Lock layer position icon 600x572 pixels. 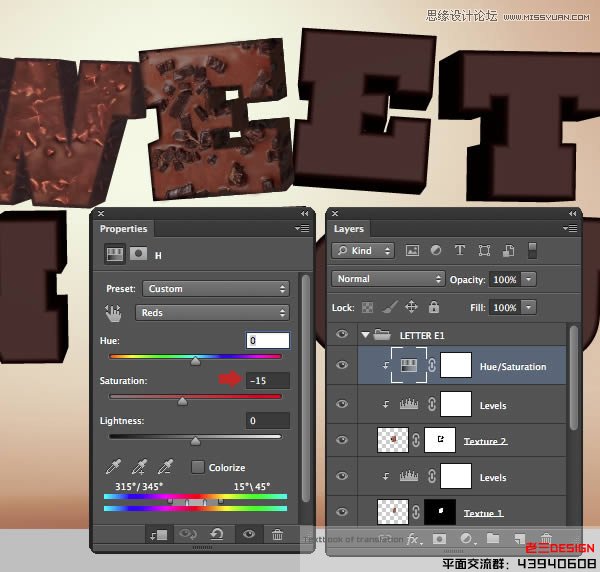[x=411, y=307]
